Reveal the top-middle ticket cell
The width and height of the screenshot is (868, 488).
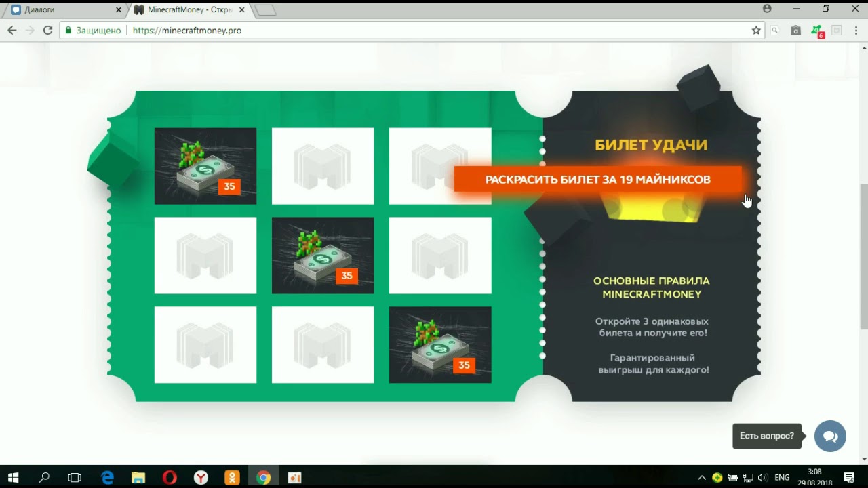pyautogui.click(x=323, y=166)
